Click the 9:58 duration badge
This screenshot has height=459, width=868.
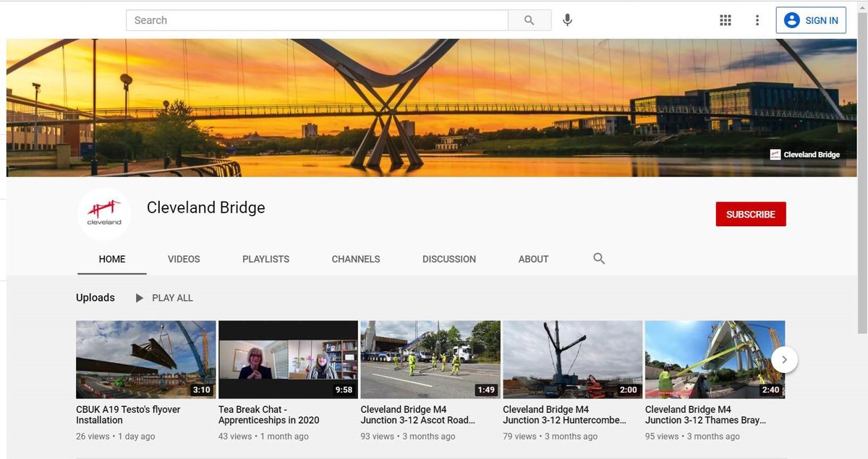pyautogui.click(x=344, y=390)
